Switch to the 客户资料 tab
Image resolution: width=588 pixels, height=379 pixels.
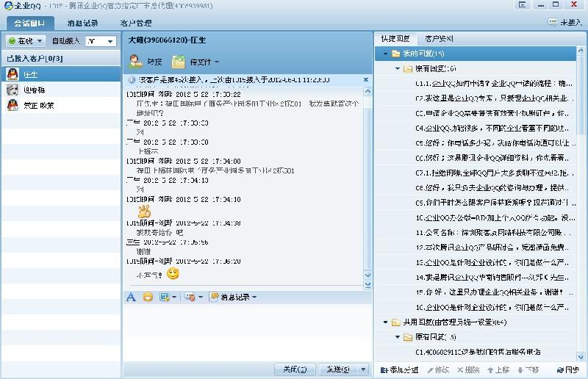tap(439, 38)
